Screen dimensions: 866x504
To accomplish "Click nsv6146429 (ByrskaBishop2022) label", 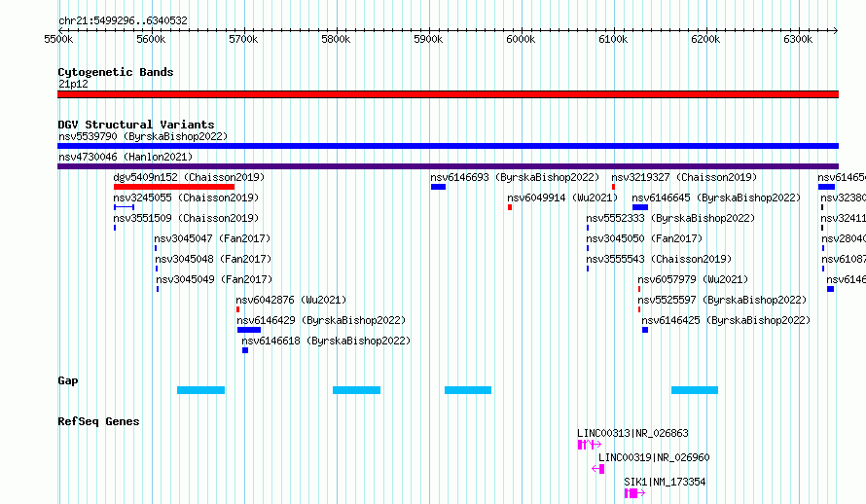I will (x=321, y=320).
